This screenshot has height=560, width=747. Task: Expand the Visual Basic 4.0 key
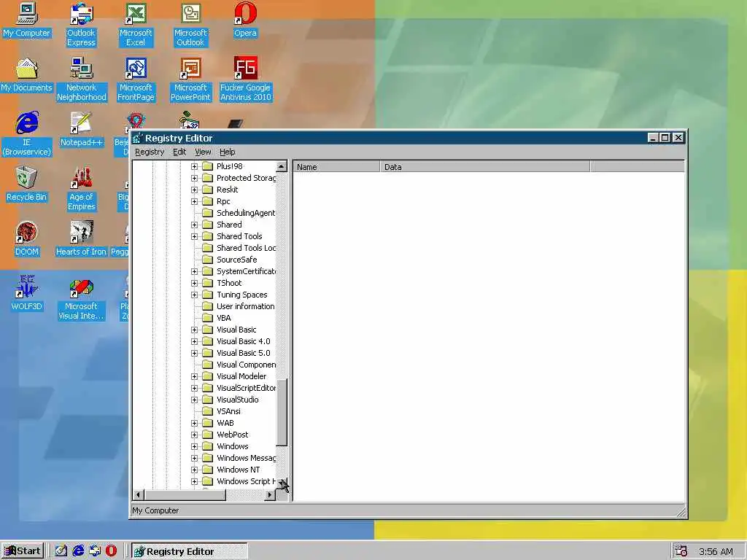click(x=194, y=341)
